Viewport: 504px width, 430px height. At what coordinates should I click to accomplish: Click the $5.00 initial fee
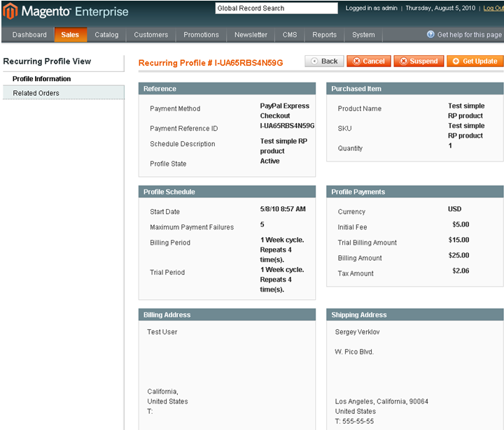461,224
